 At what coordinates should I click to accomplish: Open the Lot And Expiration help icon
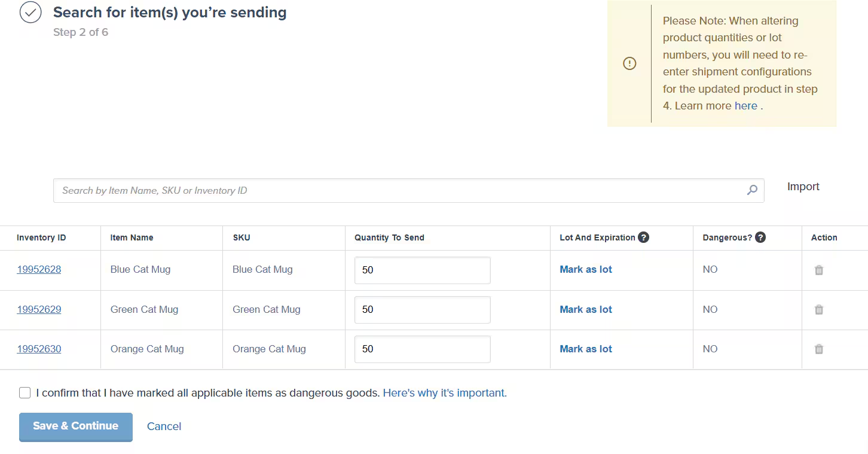click(x=643, y=237)
